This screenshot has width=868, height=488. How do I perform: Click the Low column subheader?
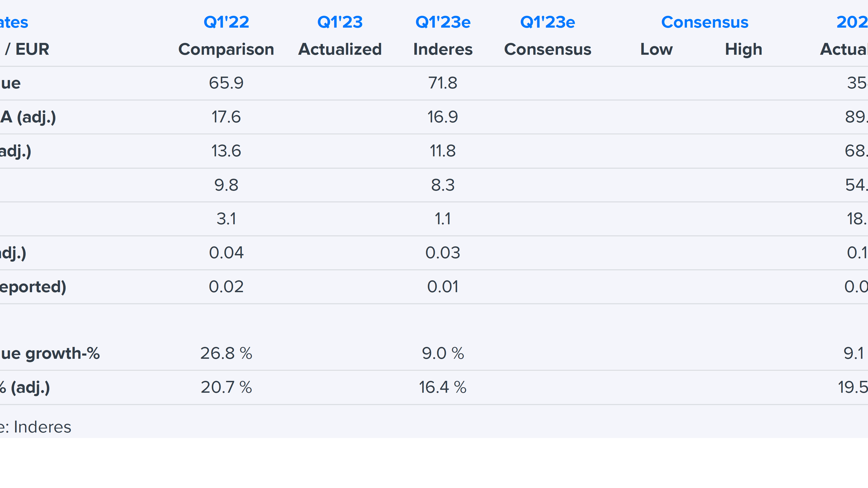(656, 49)
